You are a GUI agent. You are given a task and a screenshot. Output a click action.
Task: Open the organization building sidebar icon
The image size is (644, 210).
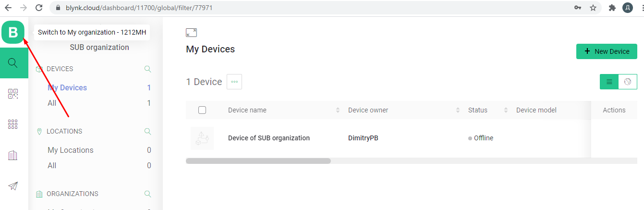click(x=13, y=155)
